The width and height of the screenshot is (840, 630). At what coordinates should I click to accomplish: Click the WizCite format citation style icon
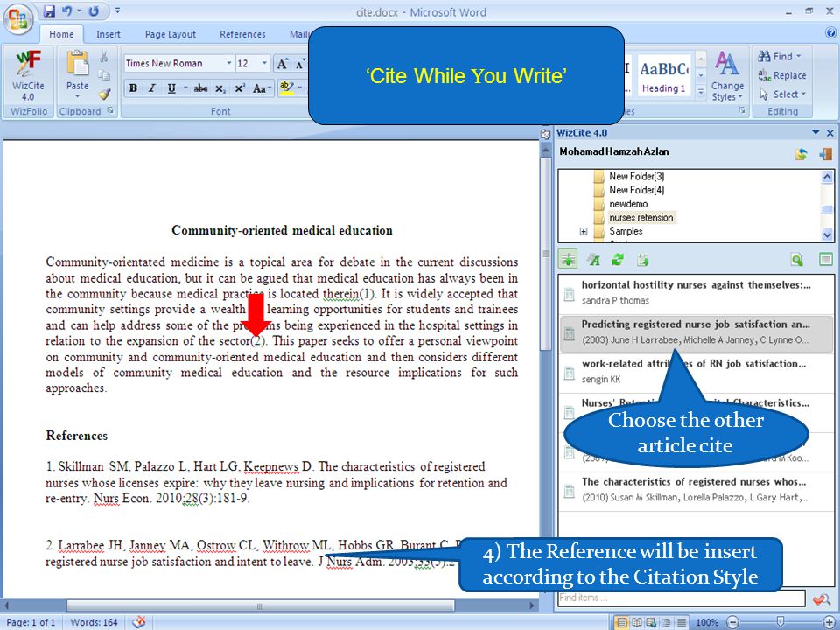(x=593, y=260)
